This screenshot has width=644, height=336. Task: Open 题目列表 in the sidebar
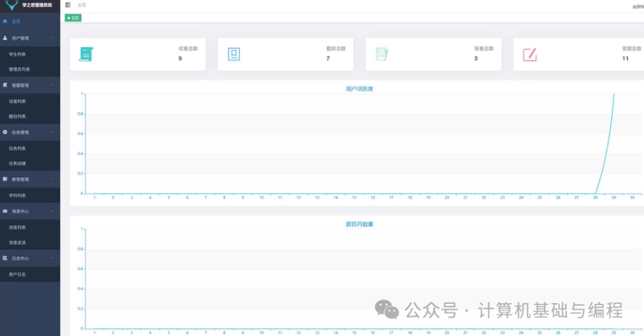[17, 116]
